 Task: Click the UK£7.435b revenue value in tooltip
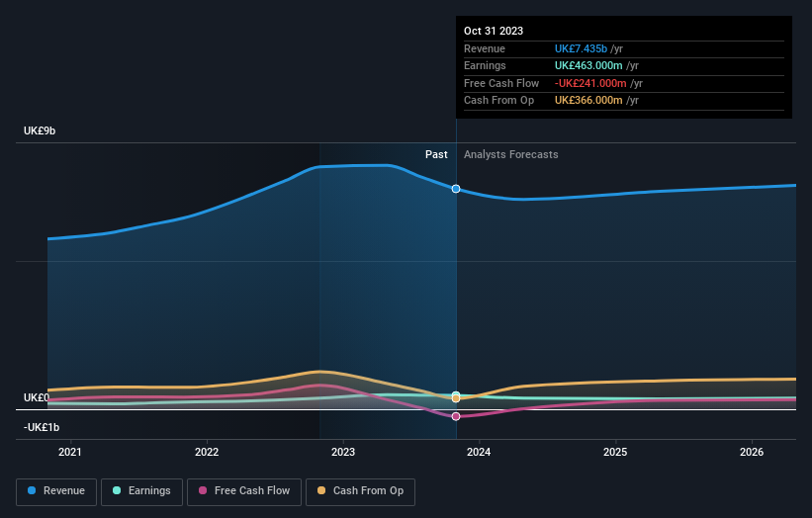pyautogui.click(x=581, y=48)
